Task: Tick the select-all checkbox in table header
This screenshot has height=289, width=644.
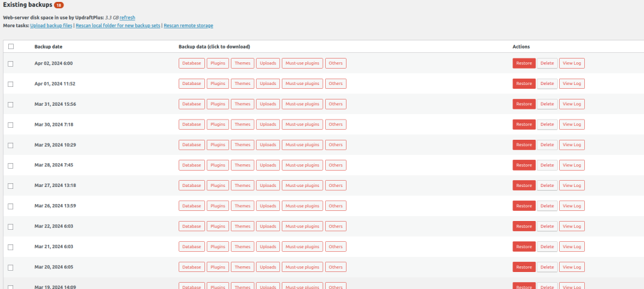Action: click(x=10, y=47)
